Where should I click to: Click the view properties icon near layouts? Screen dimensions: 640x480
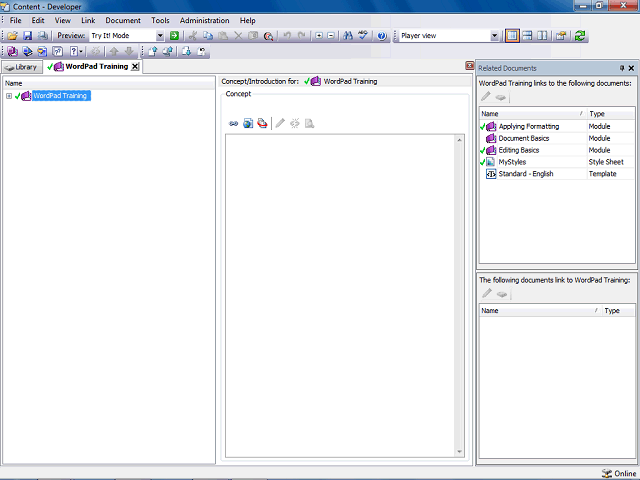tap(561, 36)
